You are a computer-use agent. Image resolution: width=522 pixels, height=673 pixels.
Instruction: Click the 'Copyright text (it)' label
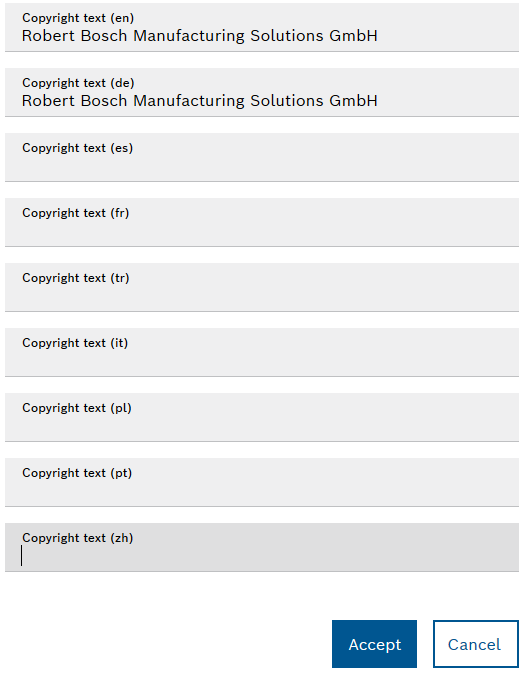(x=75, y=343)
